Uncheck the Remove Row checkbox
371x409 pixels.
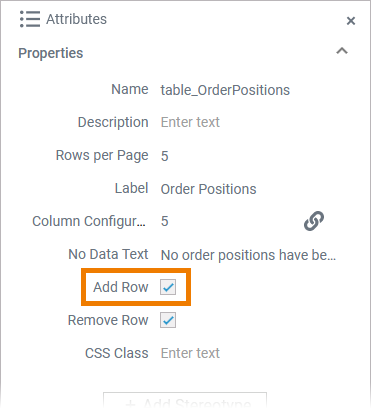[168, 320]
